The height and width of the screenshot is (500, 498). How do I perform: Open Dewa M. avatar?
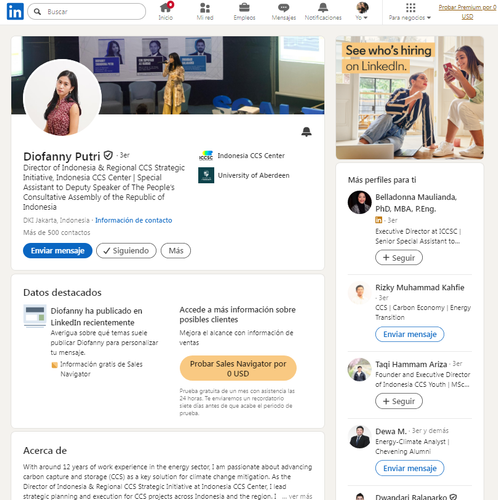[360, 437]
